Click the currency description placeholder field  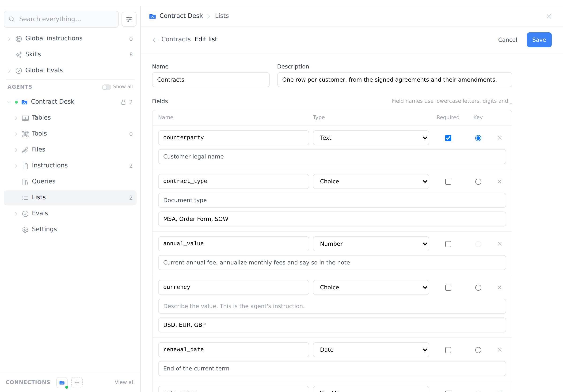pyautogui.click(x=332, y=306)
